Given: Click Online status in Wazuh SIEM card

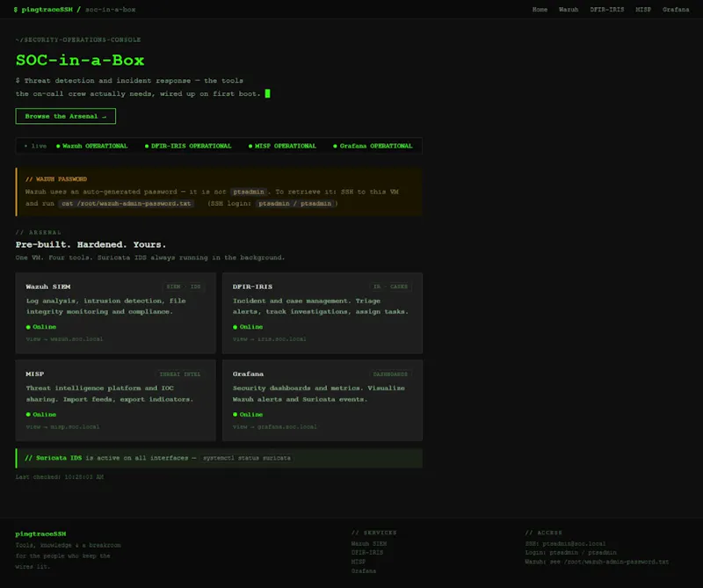Looking at the screenshot, I should pyautogui.click(x=41, y=326).
